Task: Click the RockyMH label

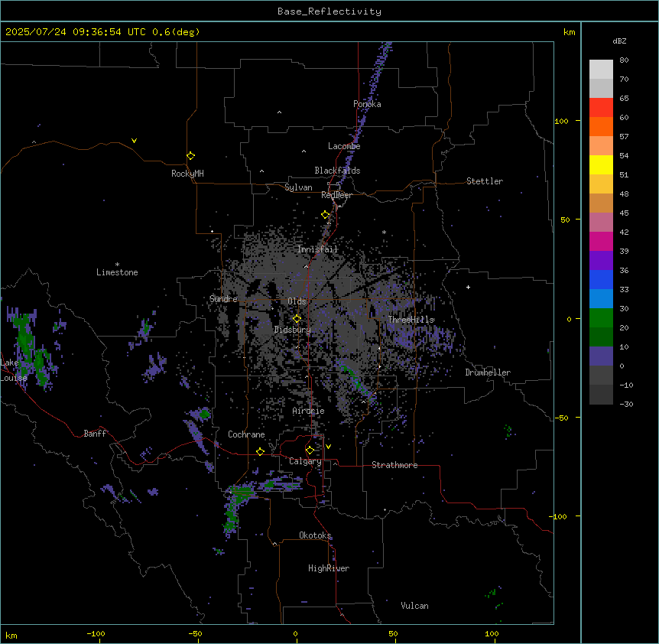Action: tap(187, 174)
